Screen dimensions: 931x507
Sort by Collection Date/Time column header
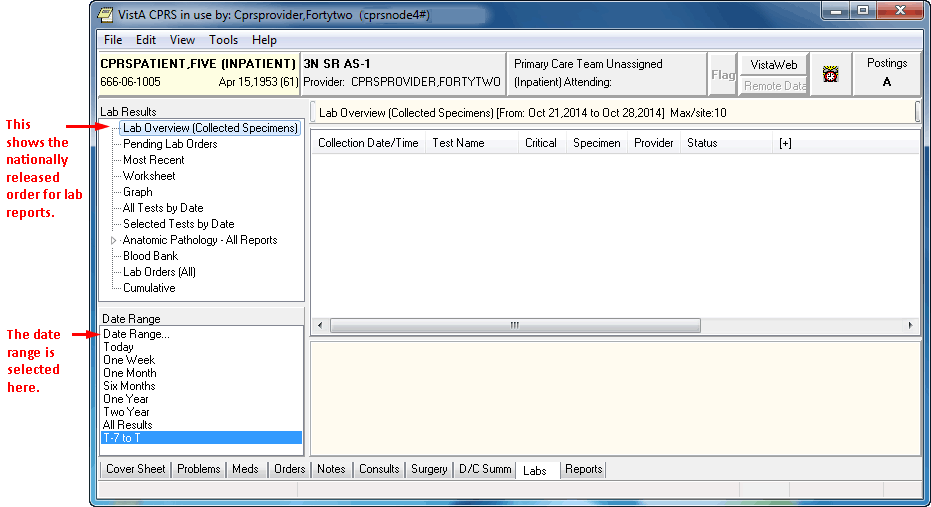pyautogui.click(x=368, y=143)
